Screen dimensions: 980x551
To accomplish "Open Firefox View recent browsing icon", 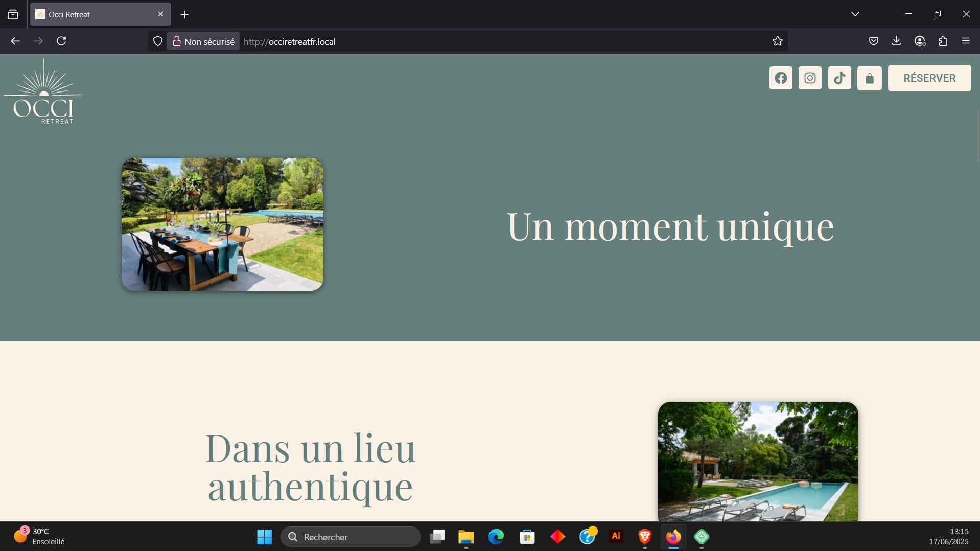I will coord(13,15).
